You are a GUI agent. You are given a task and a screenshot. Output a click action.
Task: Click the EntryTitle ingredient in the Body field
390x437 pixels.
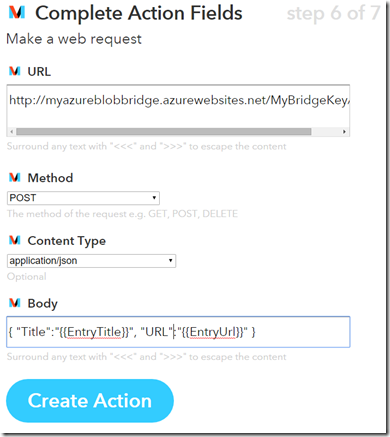[x=95, y=332]
